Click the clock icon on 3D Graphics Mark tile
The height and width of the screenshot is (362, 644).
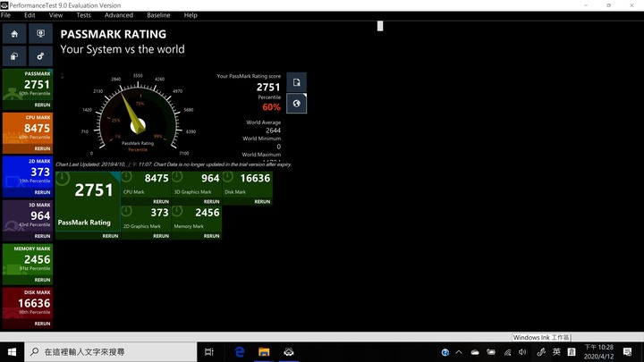click(x=177, y=177)
